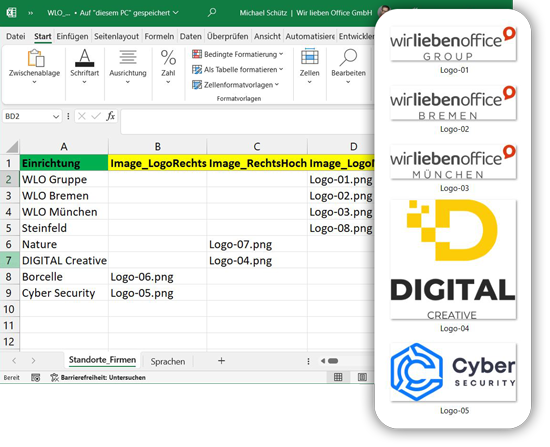Add a new sheet with the plus icon

221,361
